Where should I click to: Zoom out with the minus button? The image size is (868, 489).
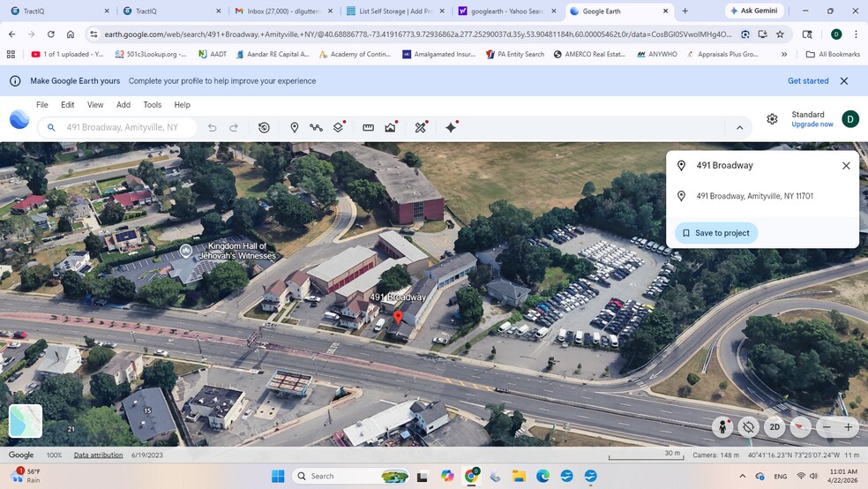pos(827,427)
